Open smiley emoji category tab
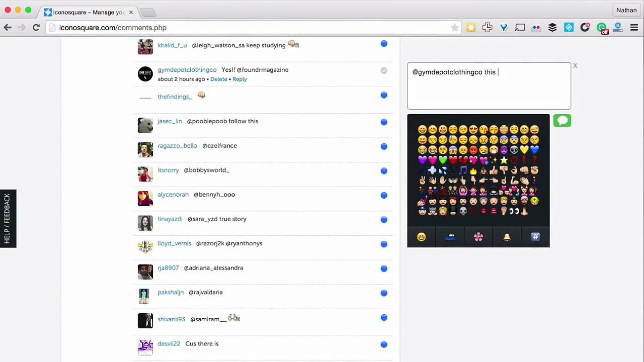The width and height of the screenshot is (644, 362). [422, 237]
